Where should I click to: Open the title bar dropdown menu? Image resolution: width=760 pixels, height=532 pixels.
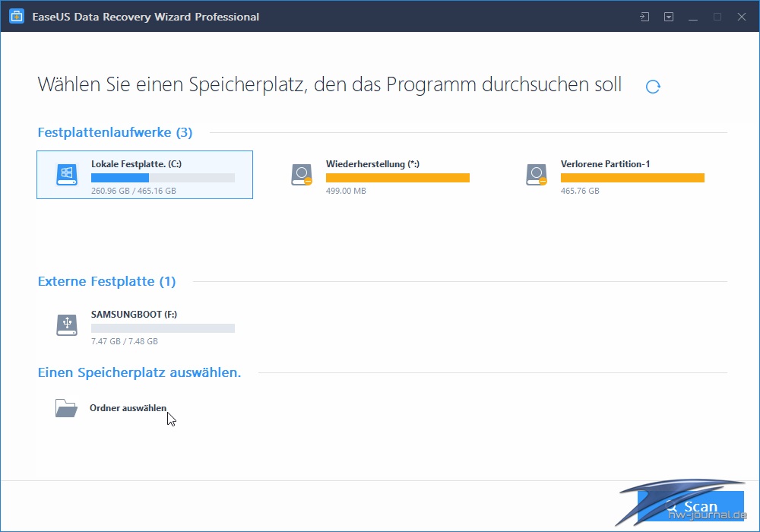(669, 17)
